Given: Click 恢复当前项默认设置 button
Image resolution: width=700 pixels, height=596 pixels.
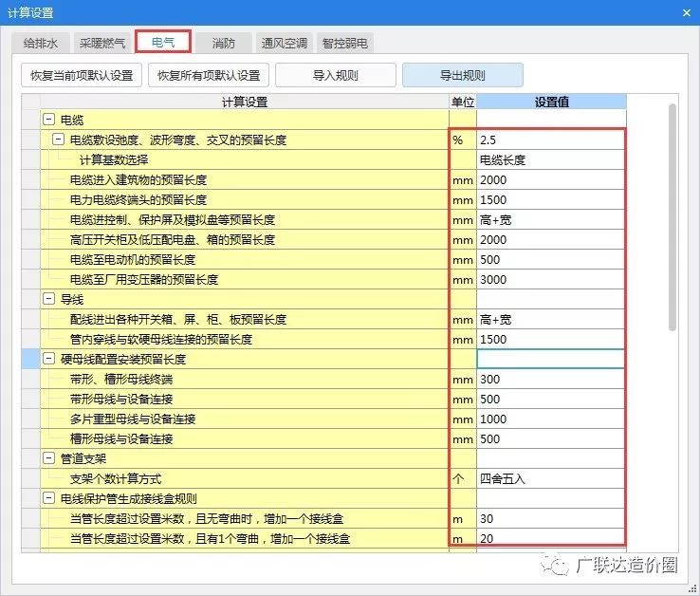Looking at the screenshot, I should pos(82,75).
